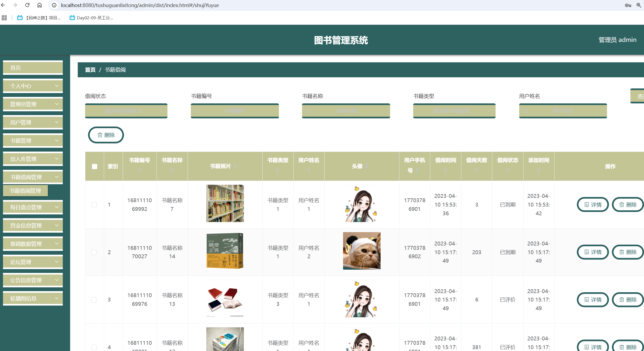Screen dimensions: 644x351
Task: Open the 论坛管理 sidebar menu
Action: coord(33,262)
